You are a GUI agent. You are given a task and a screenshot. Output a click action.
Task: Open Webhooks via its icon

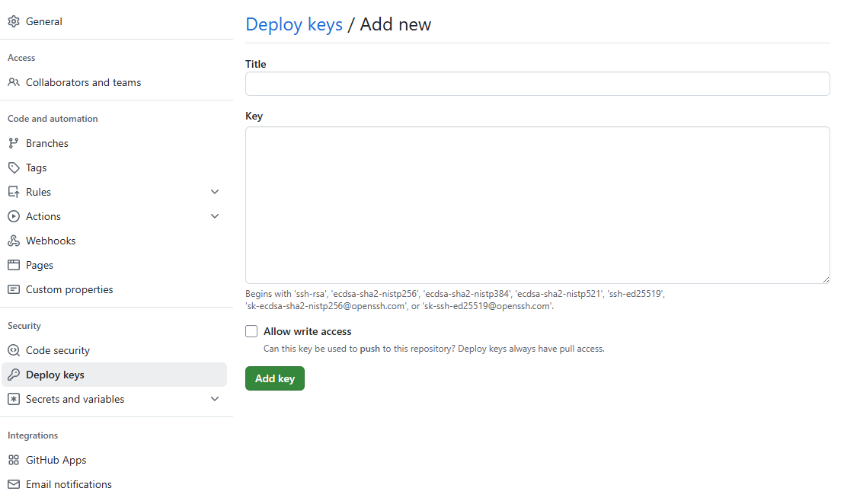(x=14, y=241)
